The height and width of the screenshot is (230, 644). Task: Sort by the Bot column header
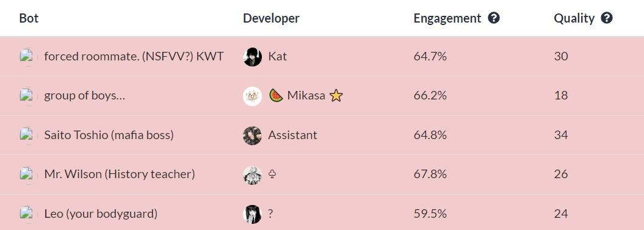[x=29, y=18]
